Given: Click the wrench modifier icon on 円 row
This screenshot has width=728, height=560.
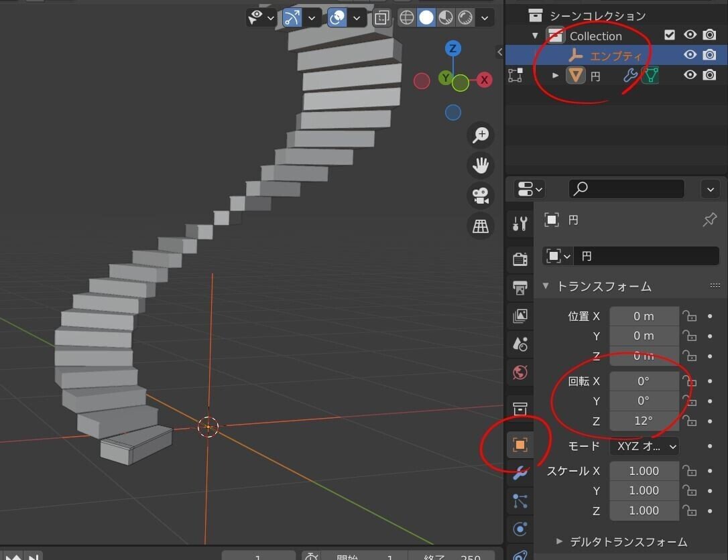Looking at the screenshot, I should pos(630,75).
